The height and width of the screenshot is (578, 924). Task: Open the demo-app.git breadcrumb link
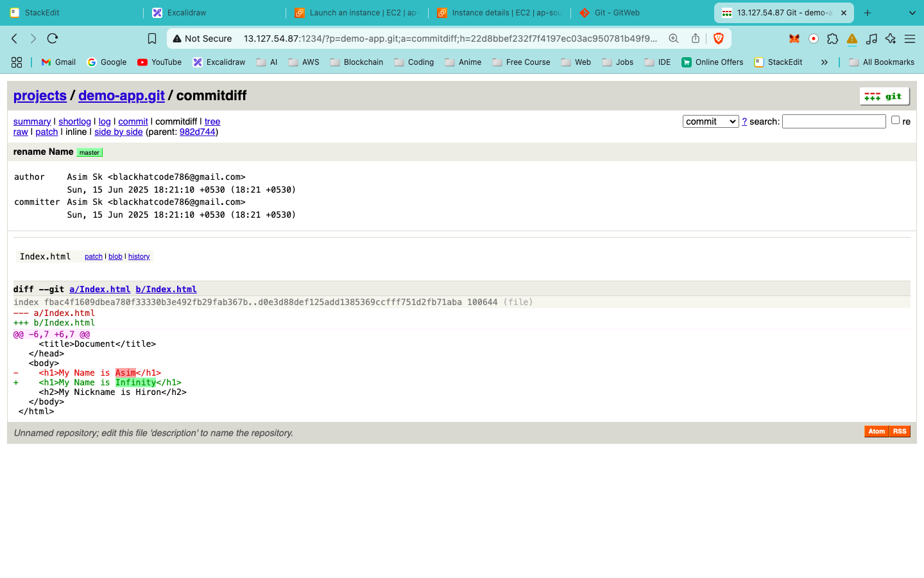[x=121, y=96]
